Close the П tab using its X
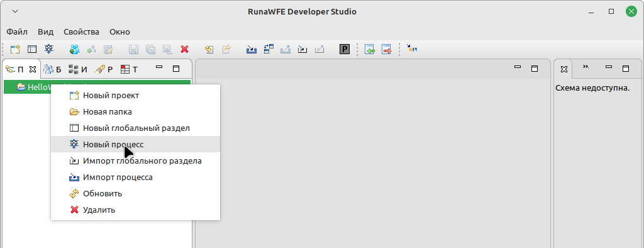 [33, 69]
